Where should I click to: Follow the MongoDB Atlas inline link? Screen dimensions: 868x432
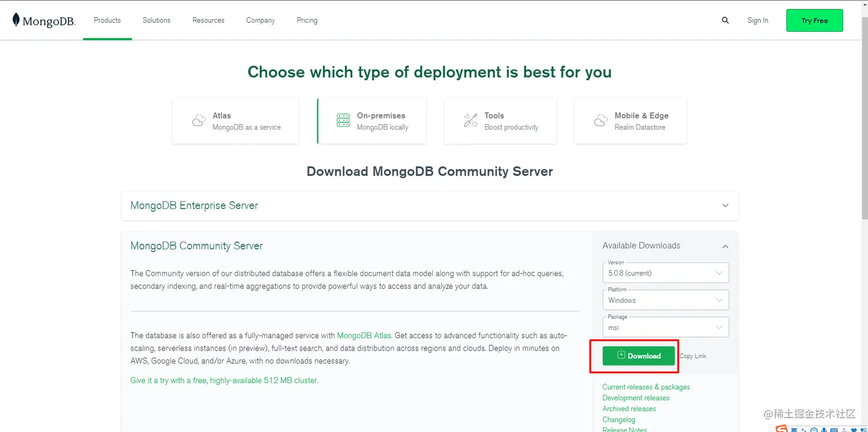click(x=364, y=336)
